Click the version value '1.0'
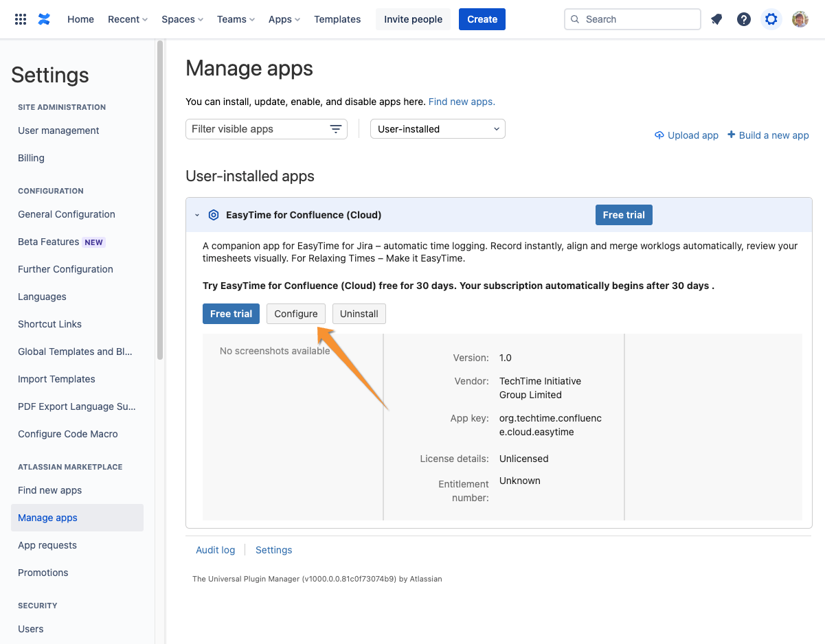 (x=506, y=358)
